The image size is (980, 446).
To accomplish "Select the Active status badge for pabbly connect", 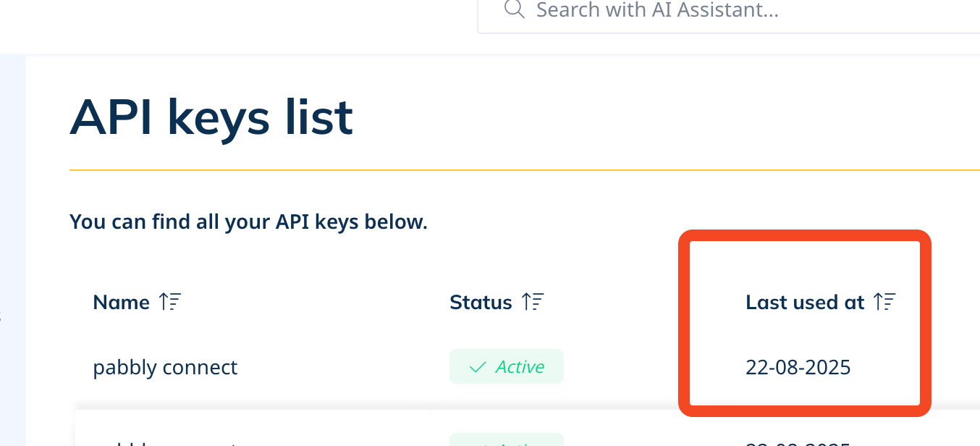I will (x=507, y=366).
